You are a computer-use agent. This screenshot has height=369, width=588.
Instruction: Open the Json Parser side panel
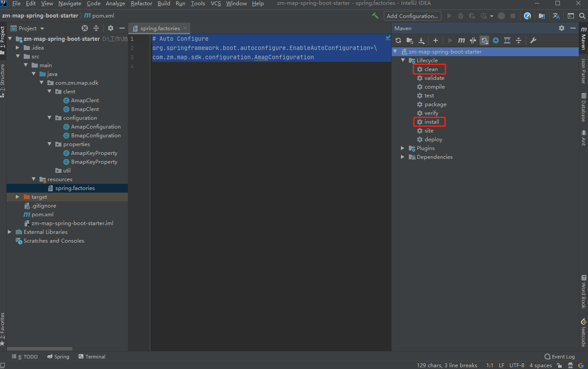pos(584,71)
